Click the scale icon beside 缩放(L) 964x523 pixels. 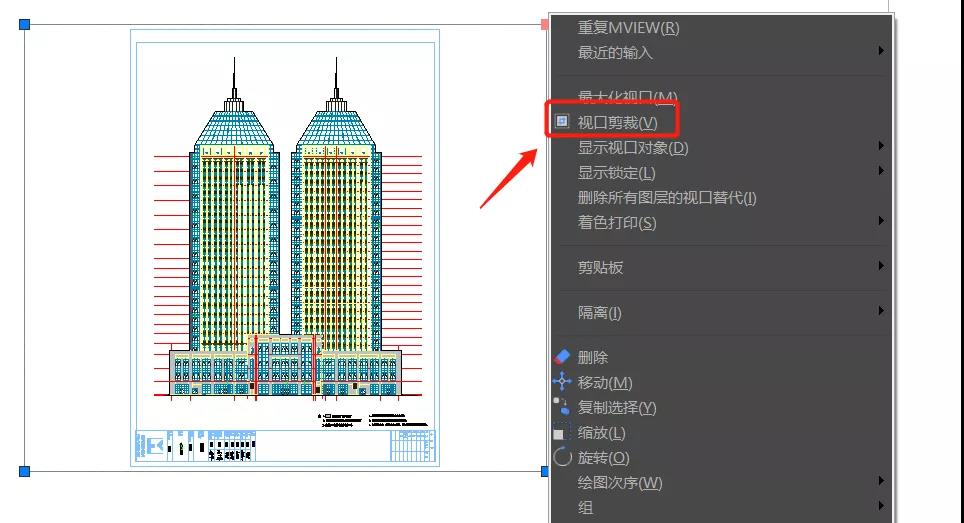(562, 433)
